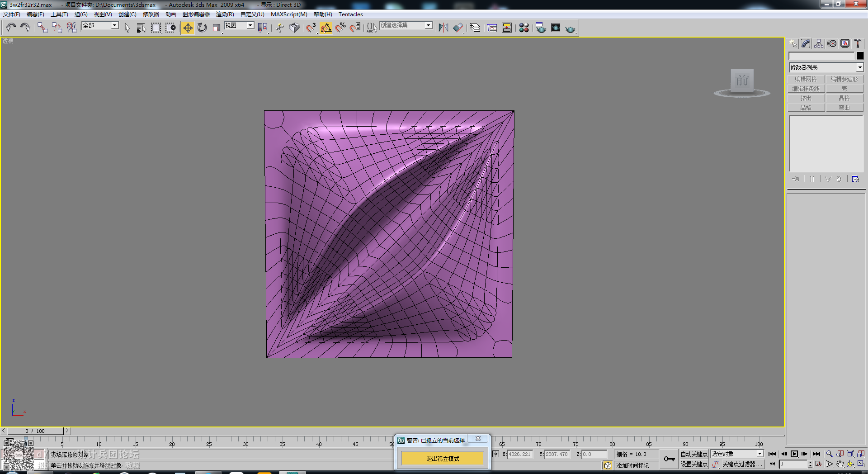
Task: Click the Align tool icon
Action: pyautogui.click(x=458, y=28)
